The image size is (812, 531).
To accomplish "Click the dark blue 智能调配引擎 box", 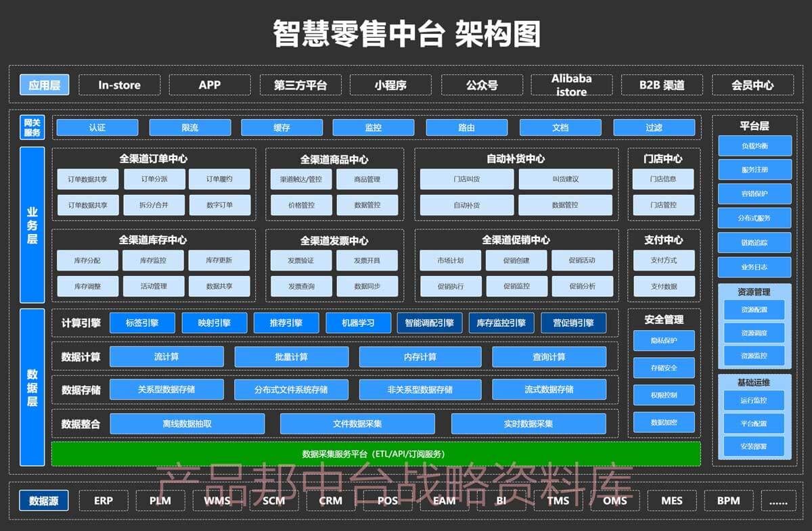I will 430,323.
